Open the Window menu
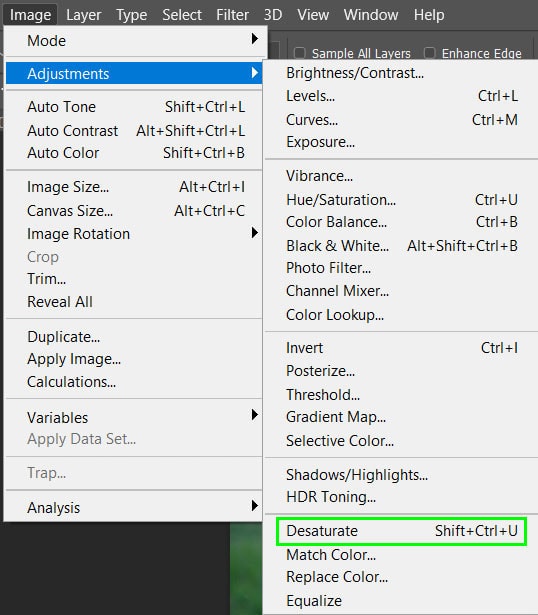538x615 pixels. pyautogui.click(x=371, y=15)
